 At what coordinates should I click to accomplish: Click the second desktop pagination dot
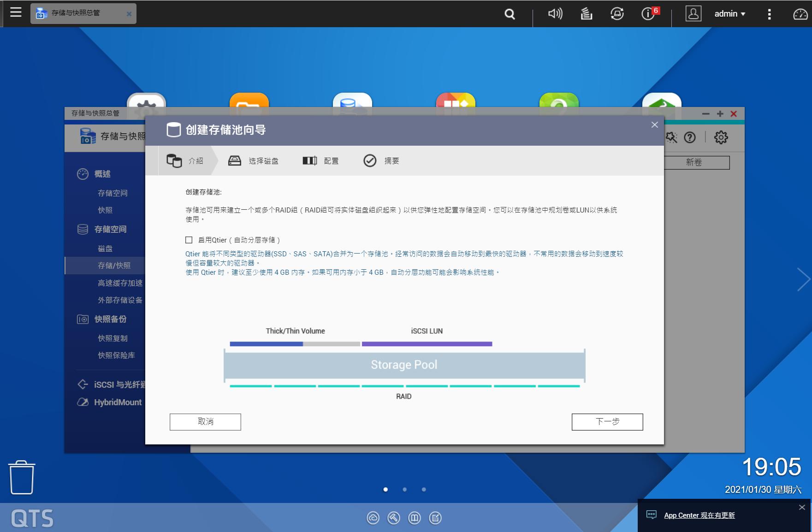point(405,490)
